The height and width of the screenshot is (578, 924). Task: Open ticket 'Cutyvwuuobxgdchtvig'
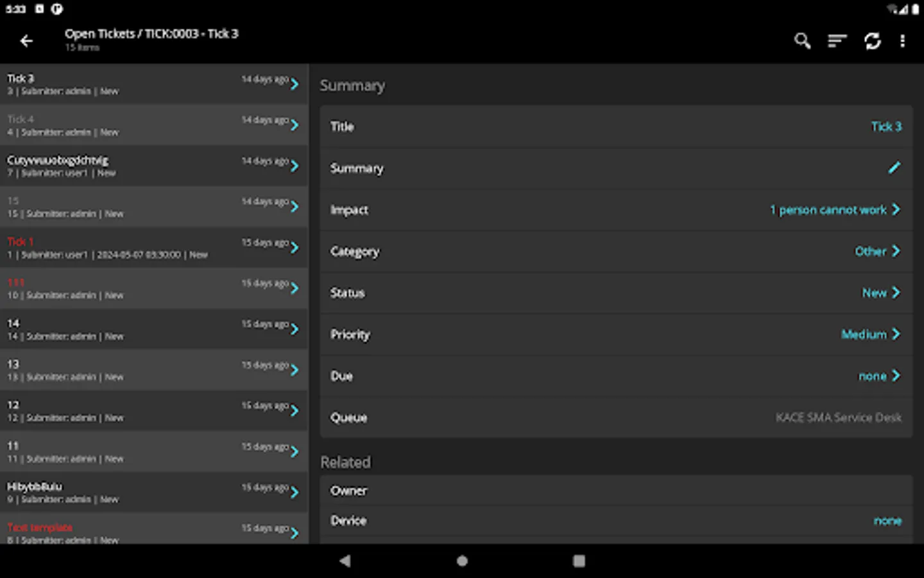click(x=154, y=165)
